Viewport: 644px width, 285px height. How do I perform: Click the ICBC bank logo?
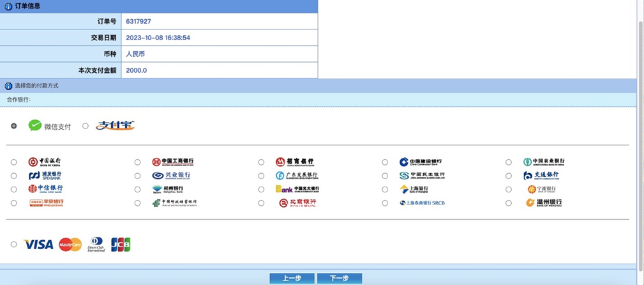point(173,162)
